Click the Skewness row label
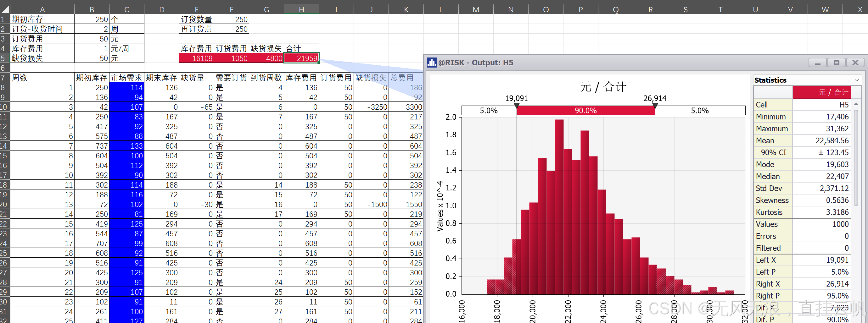 [773, 200]
